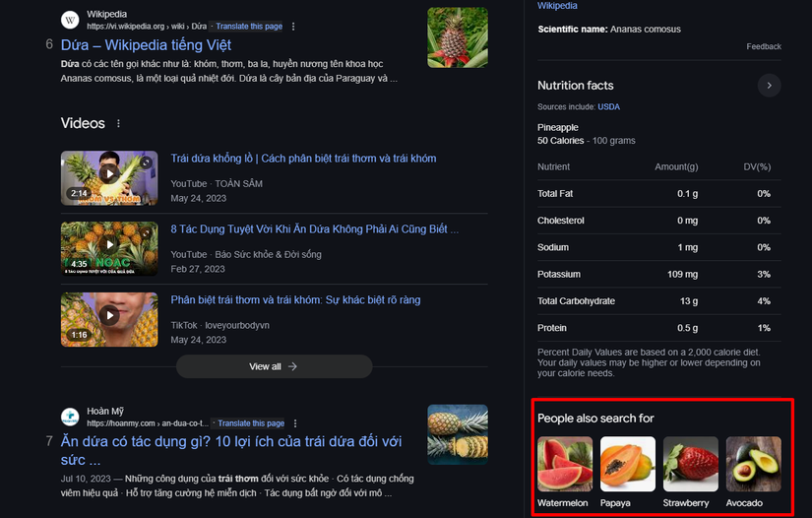Open the Wikipedia favicon on the Dứa result

70,21
